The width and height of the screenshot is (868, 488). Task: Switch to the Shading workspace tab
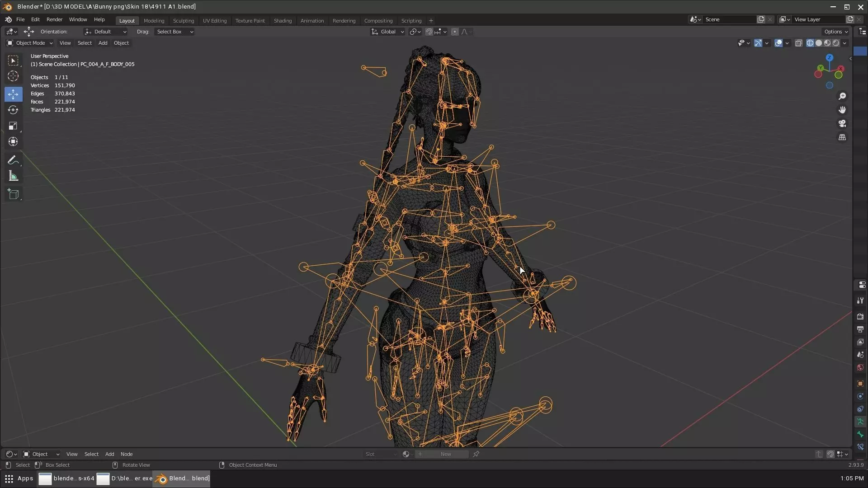coord(283,21)
